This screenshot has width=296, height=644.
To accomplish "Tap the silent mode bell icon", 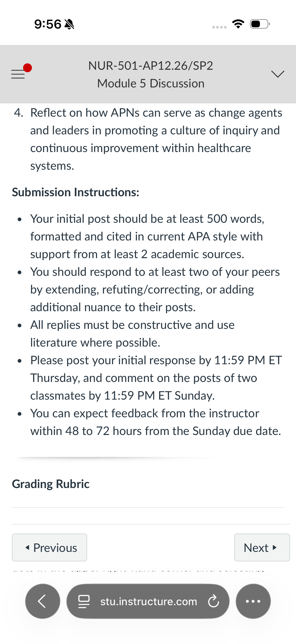I will tap(69, 24).
